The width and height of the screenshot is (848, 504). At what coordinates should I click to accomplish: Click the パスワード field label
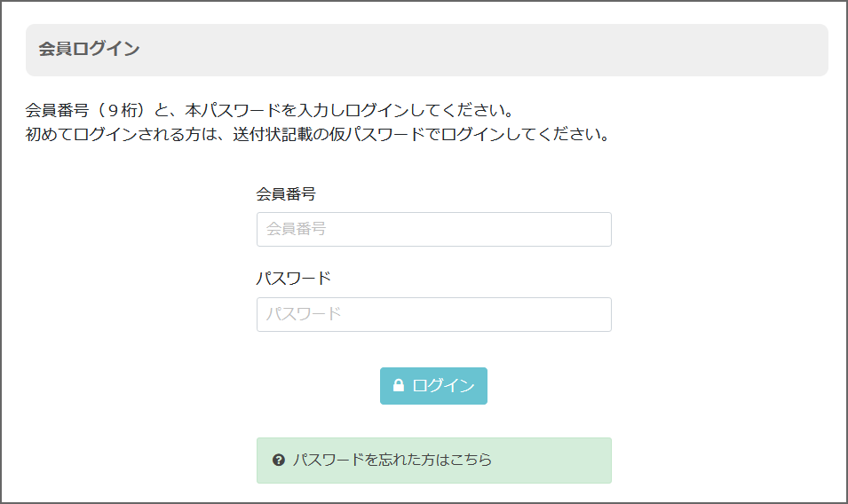click(293, 279)
